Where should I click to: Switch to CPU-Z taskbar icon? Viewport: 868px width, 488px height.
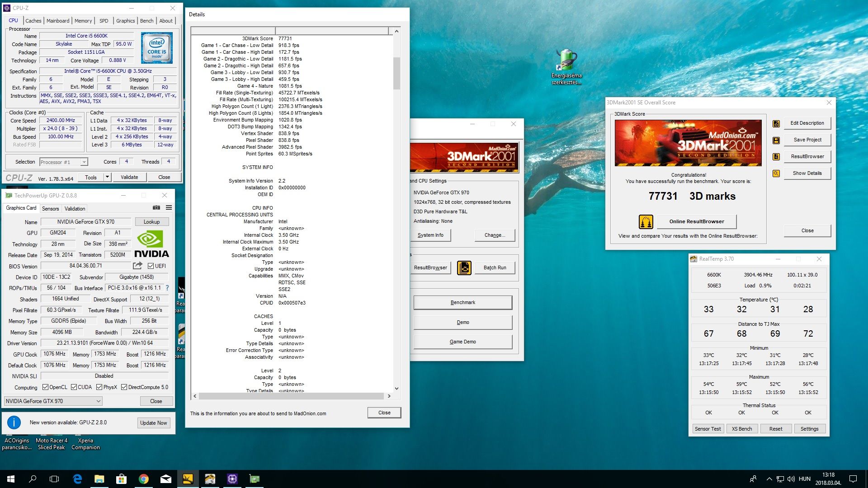tap(232, 479)
